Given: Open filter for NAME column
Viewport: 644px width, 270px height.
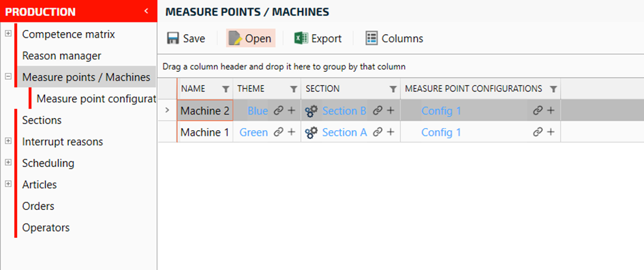Looking at the screenshot, I should tap(226, 89).
